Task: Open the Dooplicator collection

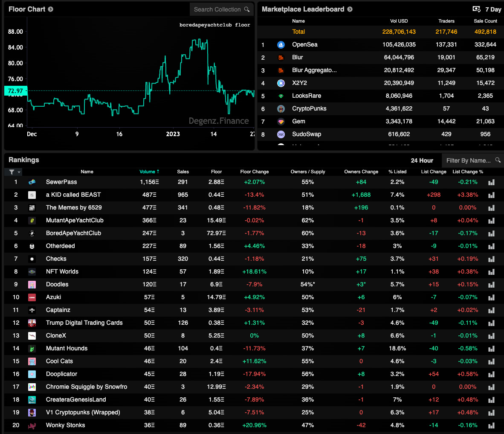Action: point(61,374)
